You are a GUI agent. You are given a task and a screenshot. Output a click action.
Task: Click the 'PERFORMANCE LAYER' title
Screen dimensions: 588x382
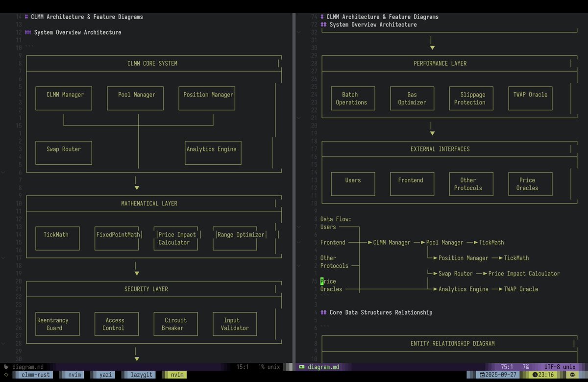pos(440,63)
